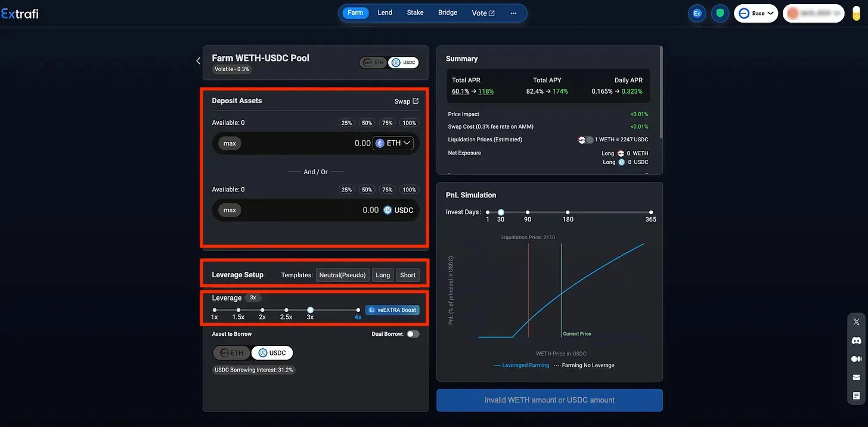This screenshot has width=868, height=427.
Task: Choose 75% for the ETH deposit
Action: coord(387,123)
